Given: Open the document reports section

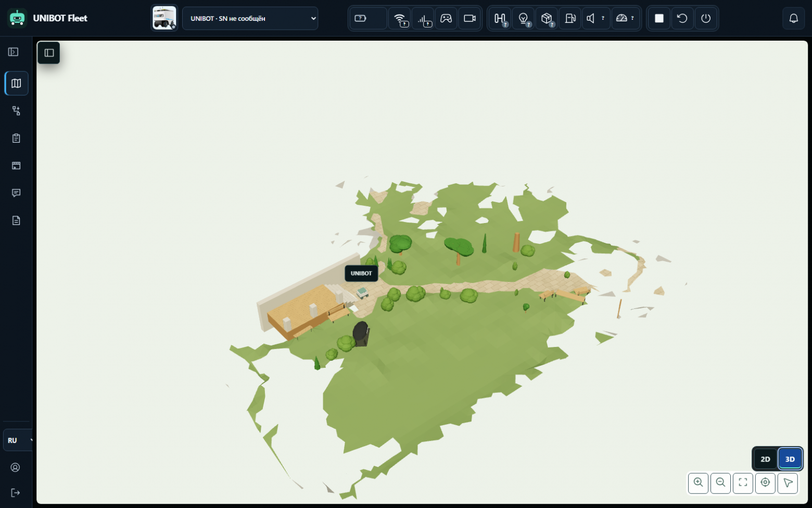Looking at the screenshot, I should click(16, 220).
